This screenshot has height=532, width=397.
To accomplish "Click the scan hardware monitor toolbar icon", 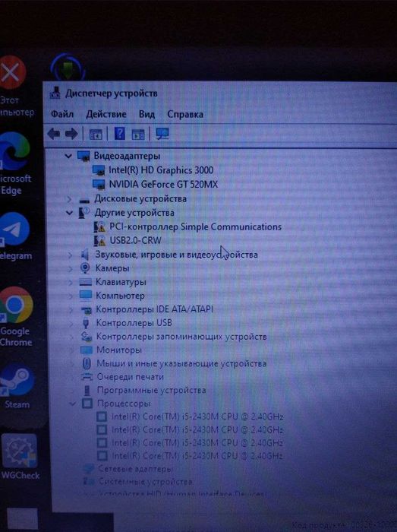I will (x=162, y=134).
